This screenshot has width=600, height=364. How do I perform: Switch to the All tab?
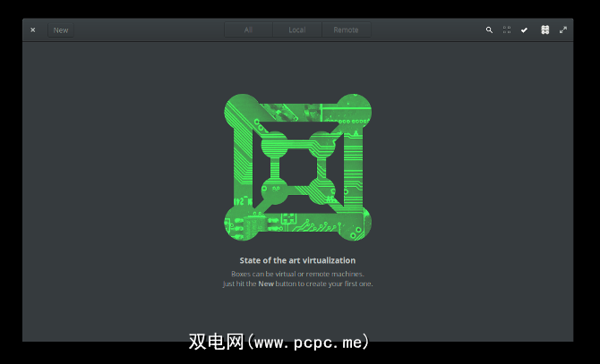[x=248, y=30]
